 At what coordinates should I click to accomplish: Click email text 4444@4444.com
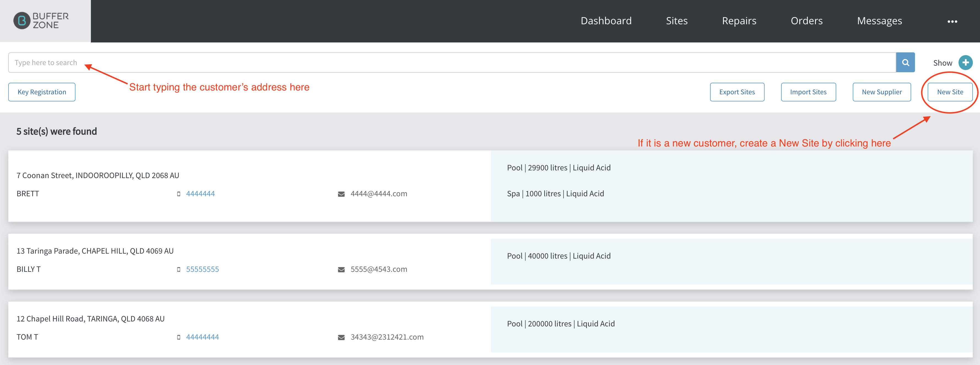[x=378, y=194]
